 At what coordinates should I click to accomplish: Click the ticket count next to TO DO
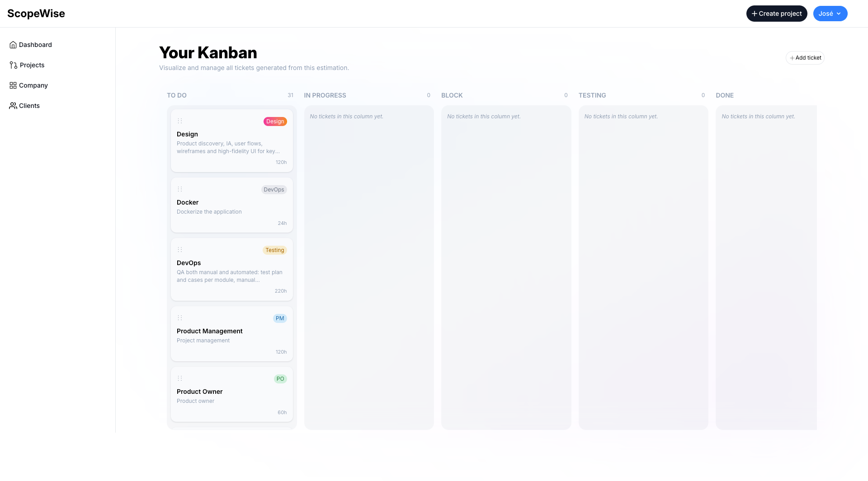(x=291, y=95)
